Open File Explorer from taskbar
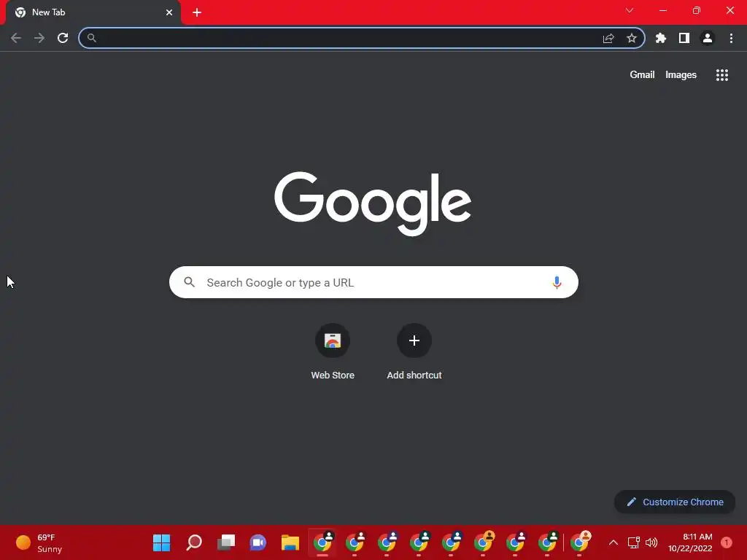This screenshot has height=560, width=747. 290,542
